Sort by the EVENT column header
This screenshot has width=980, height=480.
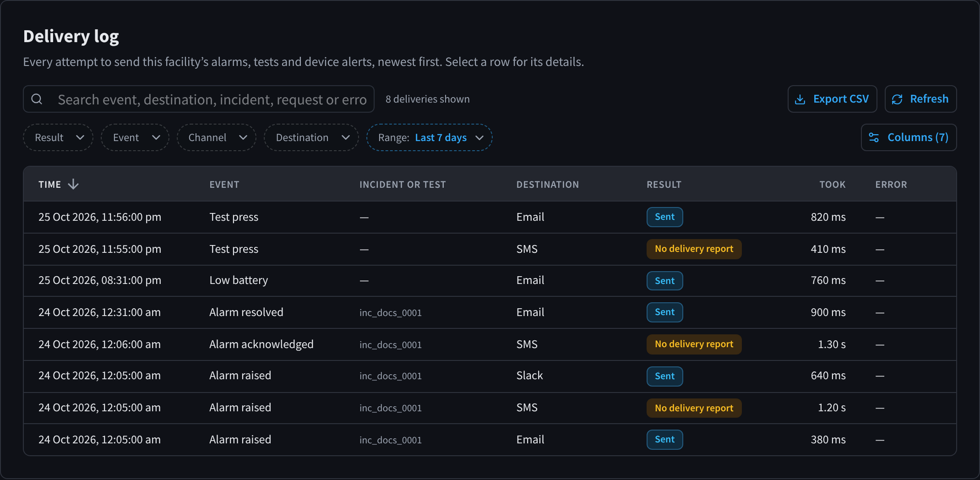[224, 185]
